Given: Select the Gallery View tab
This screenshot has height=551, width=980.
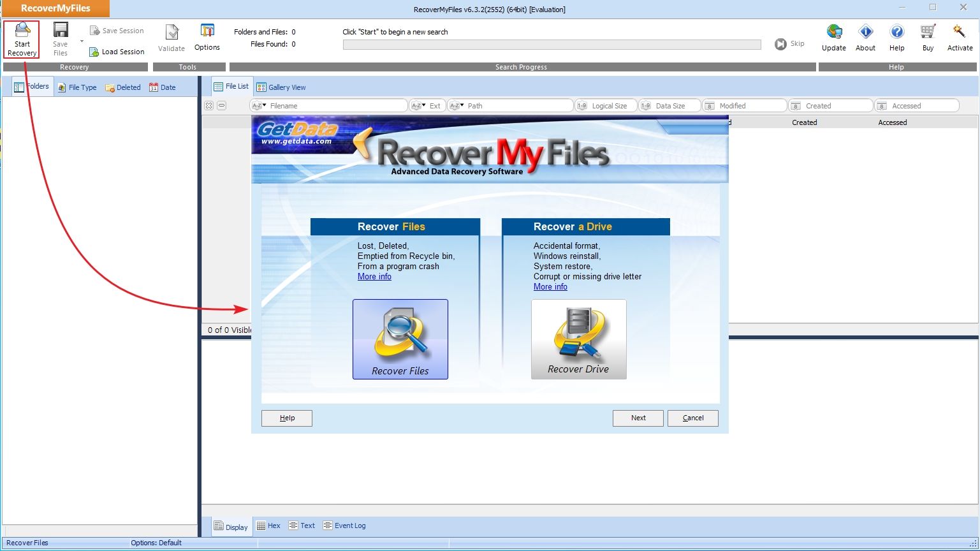Looking at the screenshot, I should 281,87.
